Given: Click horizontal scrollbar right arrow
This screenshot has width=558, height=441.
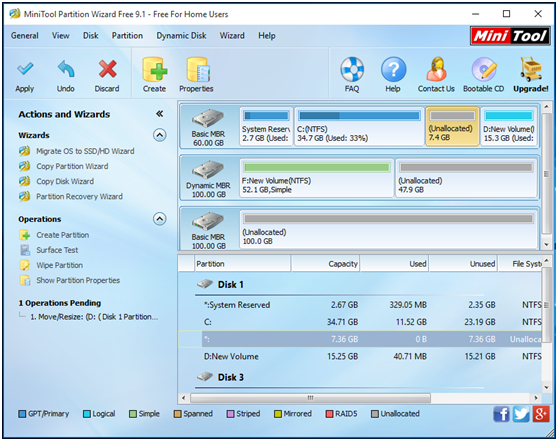Looking at the screenshot, I should point(536,398).
